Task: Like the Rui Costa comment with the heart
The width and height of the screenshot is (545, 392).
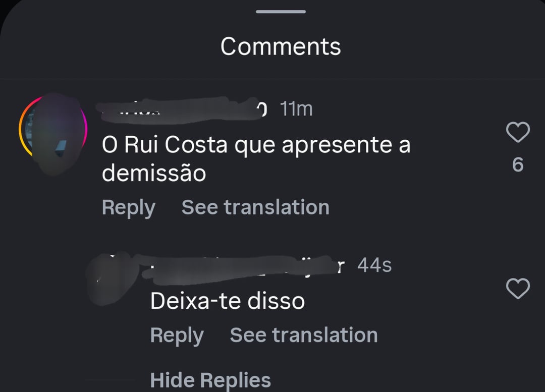Action: [518, 132]
